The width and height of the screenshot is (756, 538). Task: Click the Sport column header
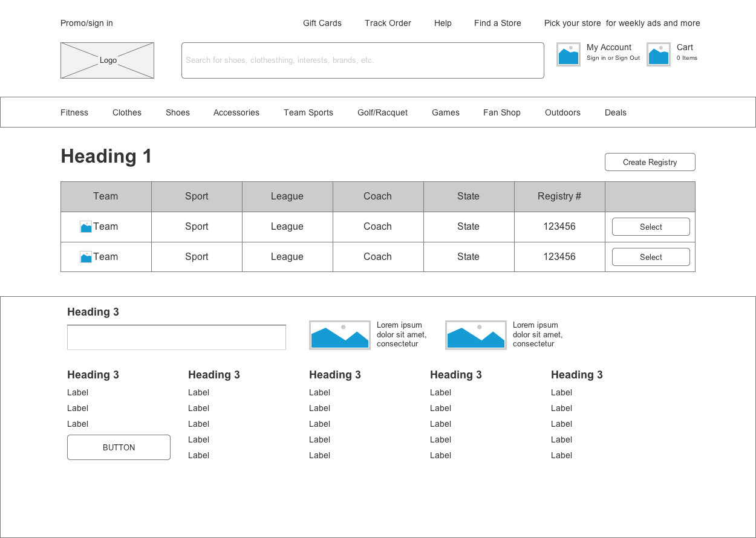197,196
